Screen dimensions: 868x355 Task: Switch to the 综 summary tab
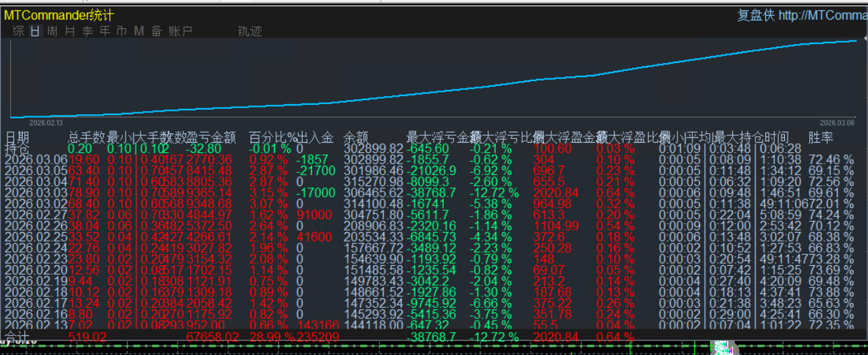click(x=18, y=31)
